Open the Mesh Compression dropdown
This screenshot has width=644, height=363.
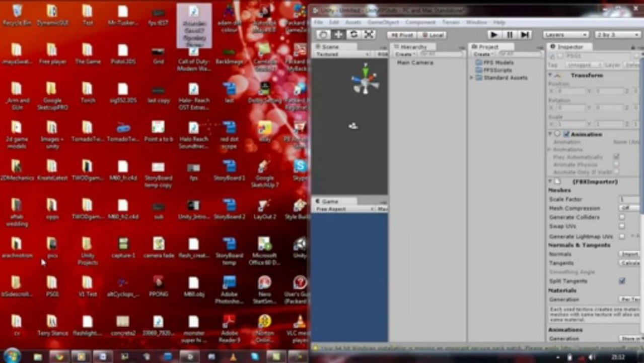point(629,208)
